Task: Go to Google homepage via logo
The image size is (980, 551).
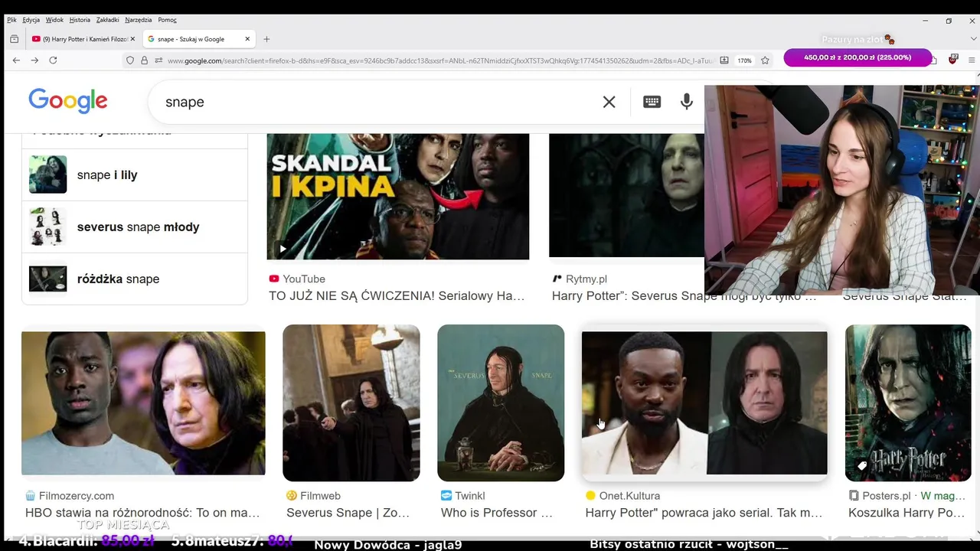Action: point(68,101)
